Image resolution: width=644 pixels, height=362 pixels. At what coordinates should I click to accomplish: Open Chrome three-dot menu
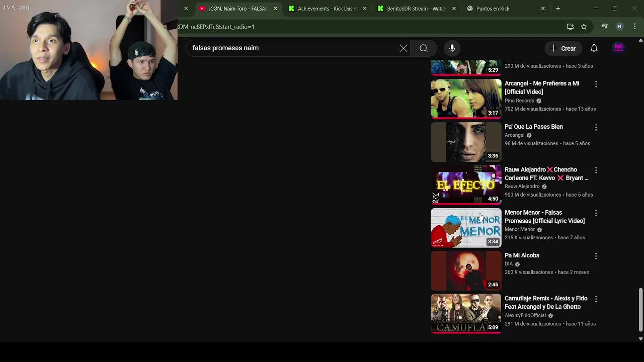tap(635, 27)
